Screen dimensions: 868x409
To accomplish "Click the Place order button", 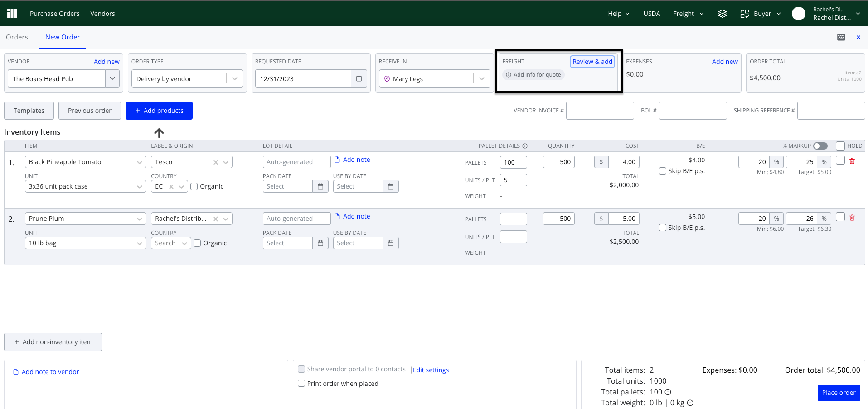I will (x=839, y=393).
